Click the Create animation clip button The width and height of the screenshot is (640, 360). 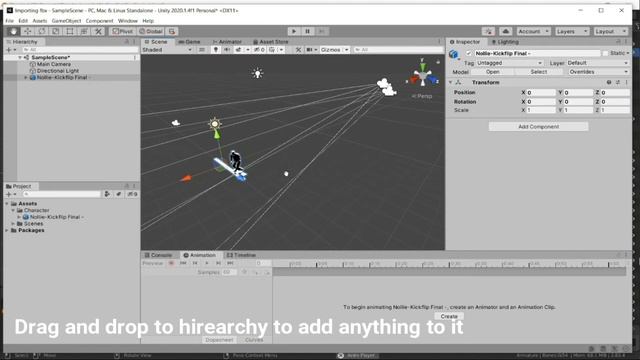449,316
